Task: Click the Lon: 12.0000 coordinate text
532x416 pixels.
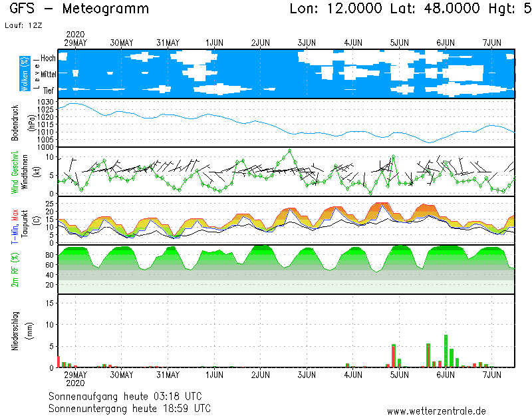Action: (336, 9)
